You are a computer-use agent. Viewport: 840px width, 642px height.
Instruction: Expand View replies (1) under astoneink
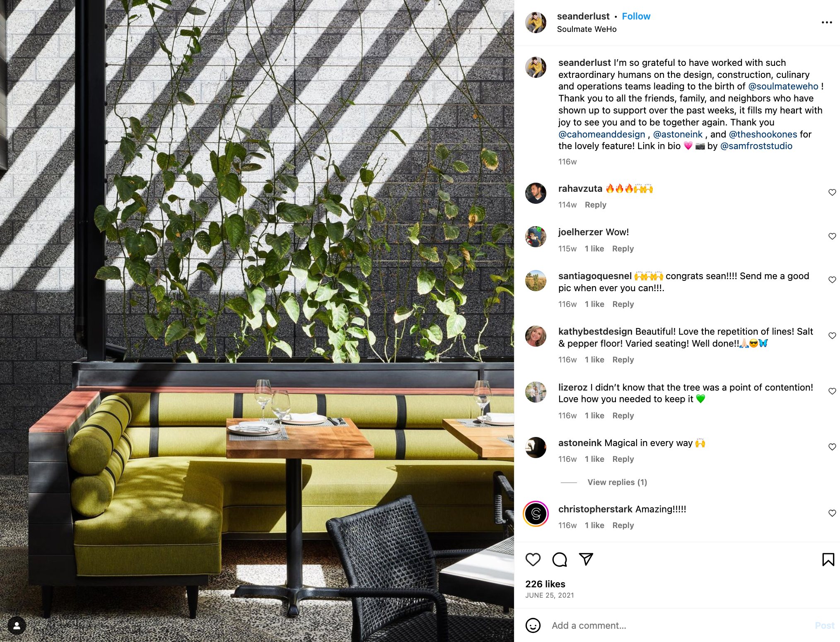617,482
